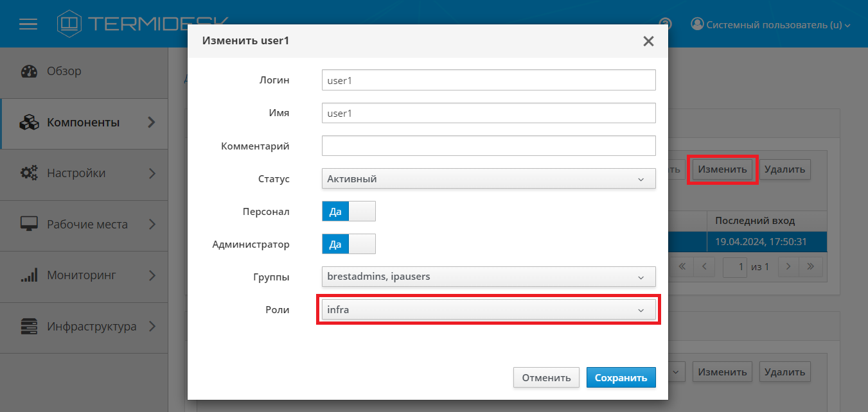
Task: Click the hamburger menu icon
Action: point(28,24)
